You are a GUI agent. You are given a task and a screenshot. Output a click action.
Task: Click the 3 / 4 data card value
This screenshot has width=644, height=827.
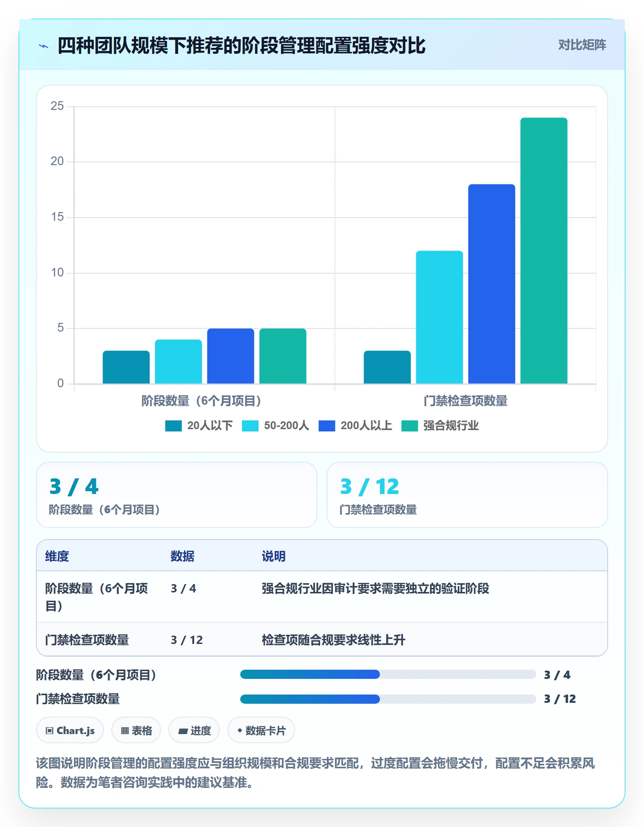tap(74, 487)
